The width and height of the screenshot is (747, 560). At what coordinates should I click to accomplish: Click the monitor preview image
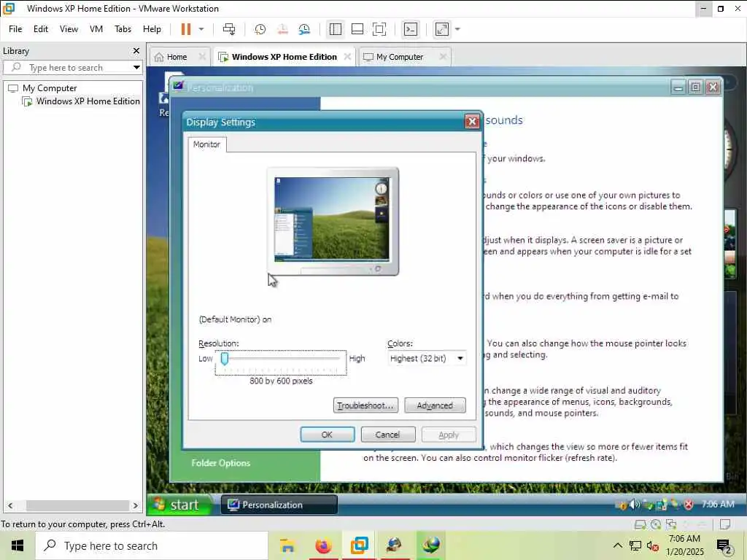pyautogui.click(x=333, y=221)
